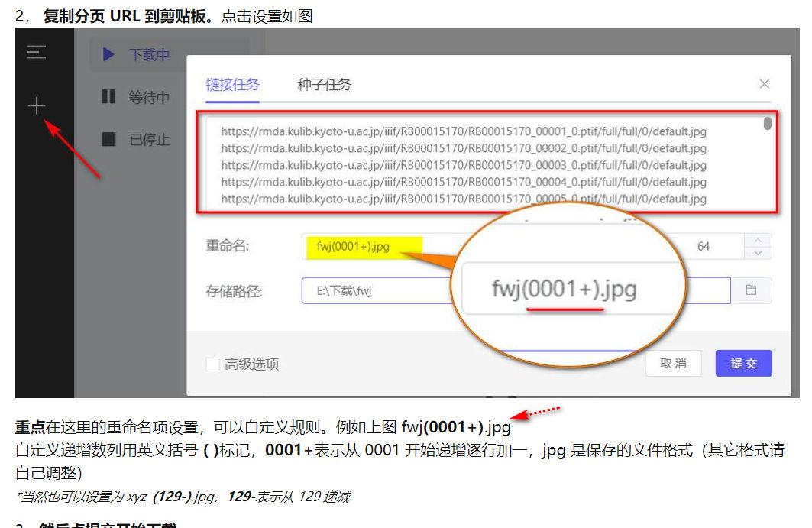Close the new task dialog
The width and height of the screenshot is (812, 528).
(x=764, y=84)
